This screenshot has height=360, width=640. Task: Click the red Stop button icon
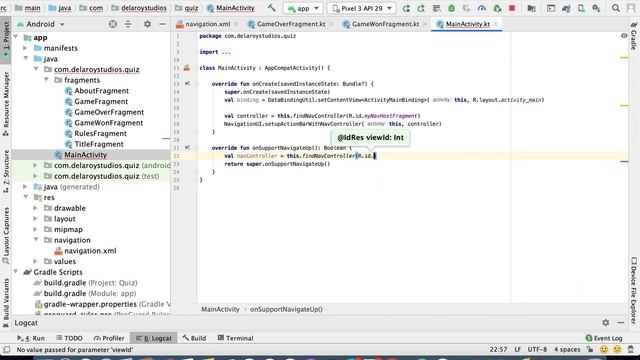tap(512, 8)
